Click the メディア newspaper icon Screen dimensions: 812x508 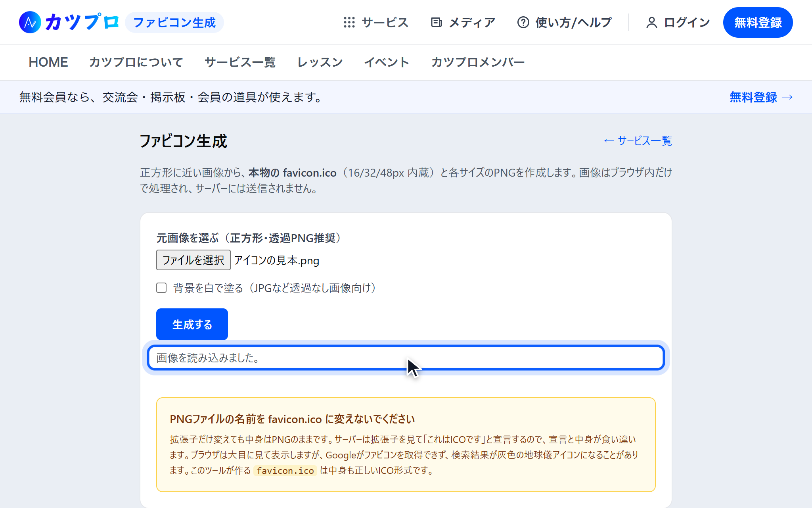(x=436, y=22)
